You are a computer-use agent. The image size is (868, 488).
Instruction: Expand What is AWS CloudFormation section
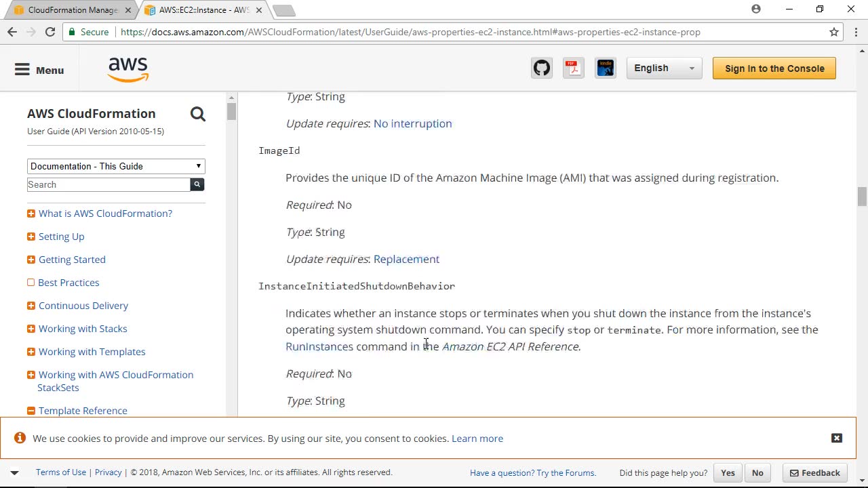31,213
